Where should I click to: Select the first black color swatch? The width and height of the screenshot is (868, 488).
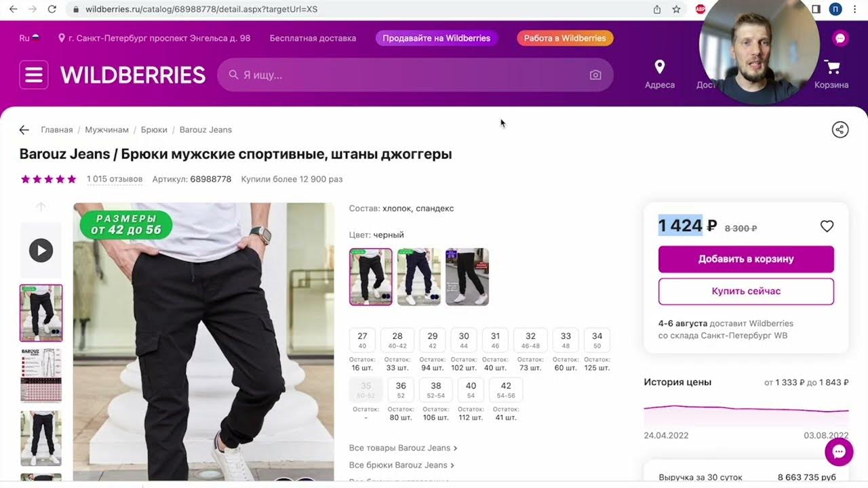[x=371, y=277]
